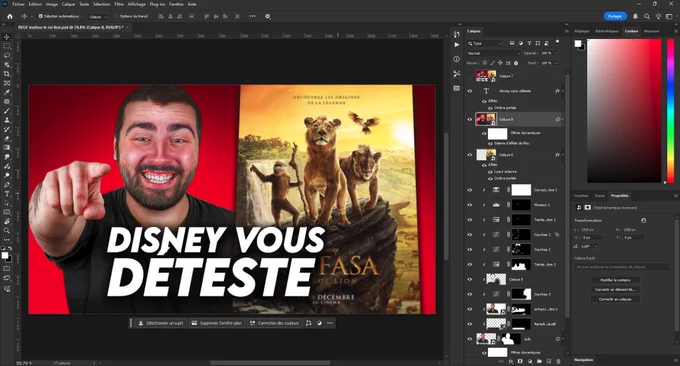Hide the Calque 5 layer
The height and width of the screenshot is (366, 680).
[x=470, y=279]
